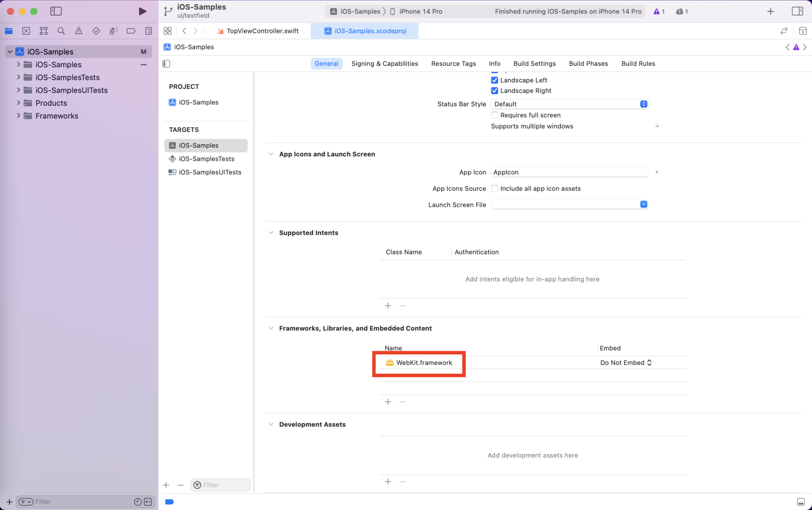This screenshot has height=510, width=812.
Task: Open the Build Phases tab
Action: click(588, 63)
